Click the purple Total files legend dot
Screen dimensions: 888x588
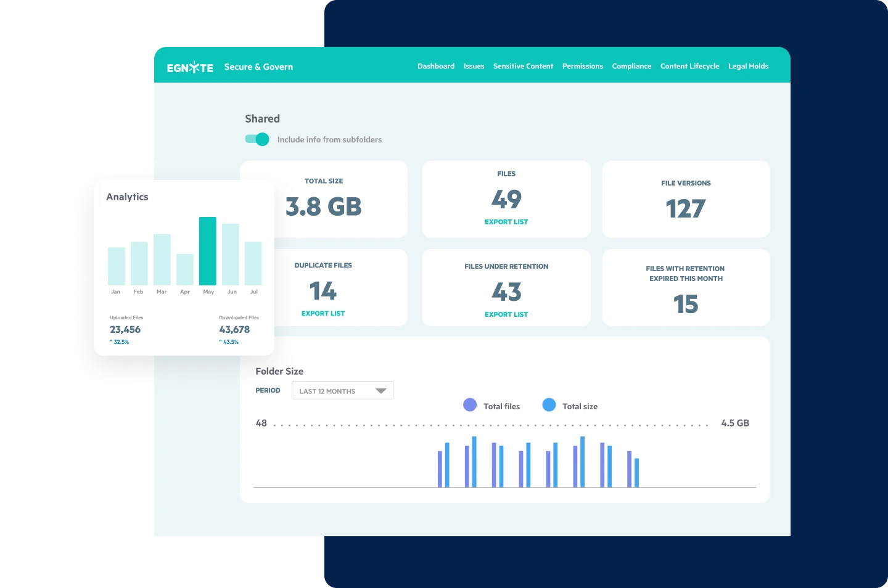pos(470,405)
